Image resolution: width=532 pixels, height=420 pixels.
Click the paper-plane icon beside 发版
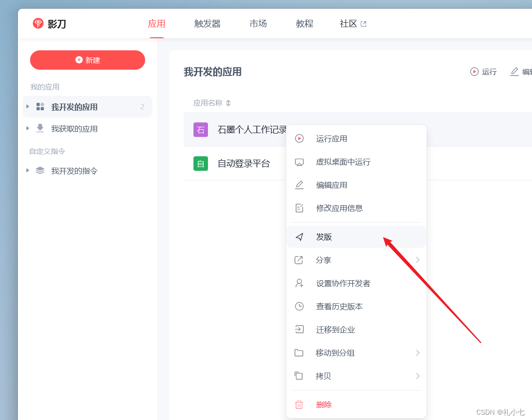pyautogui.click(x=299, y=237)
